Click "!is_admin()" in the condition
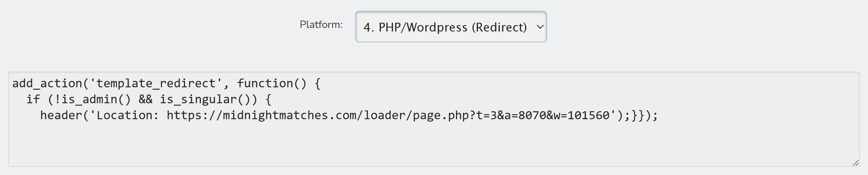 click(93, 99)
